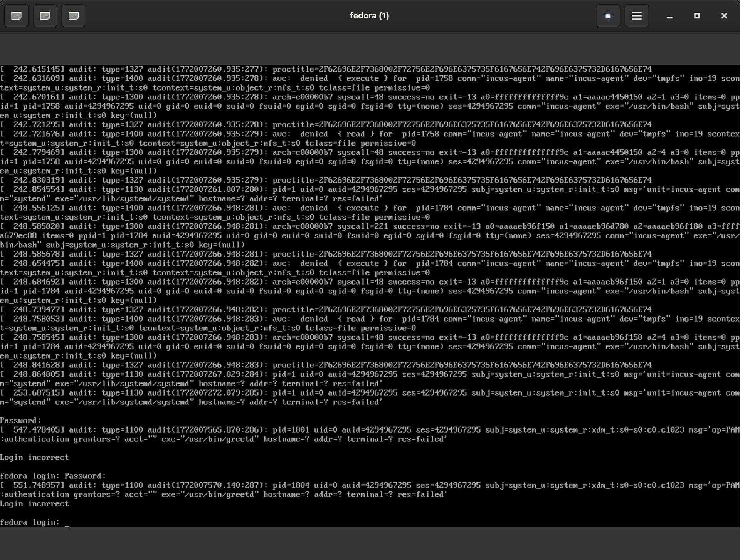
Task: Maximize the fedora (1) window
Action: tap(697, 16)
